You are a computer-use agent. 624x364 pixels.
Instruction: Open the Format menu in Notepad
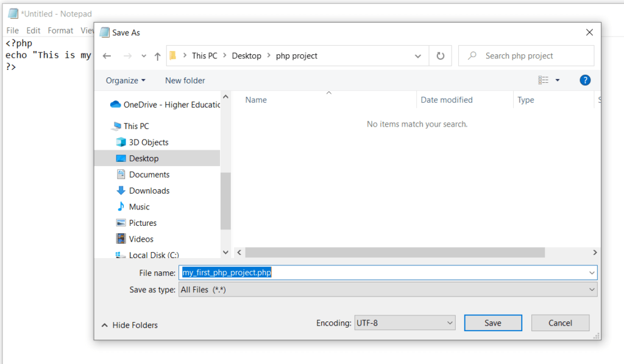60,30
